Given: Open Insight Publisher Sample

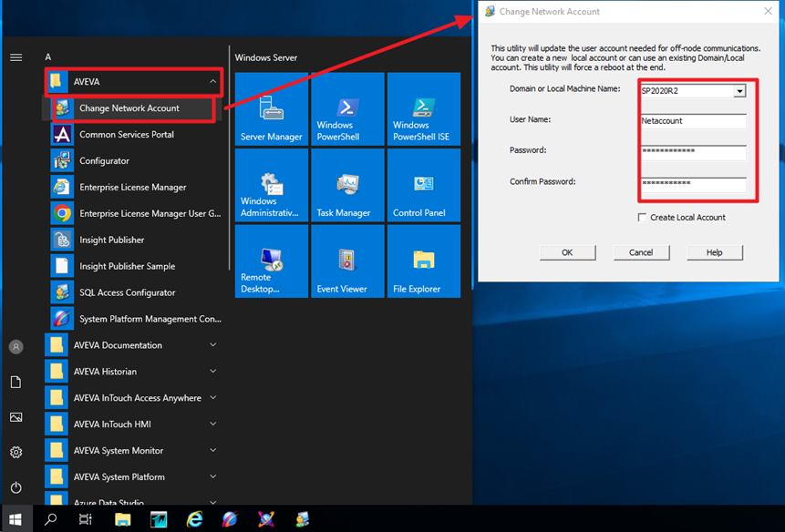Looking at the screenshot, I should click(x=133, y=267).
